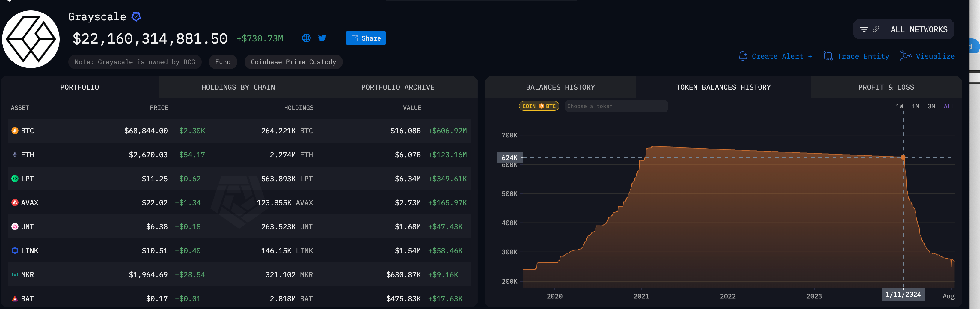Viewport: 980px width, 309px height.
Task: Click the Trace Entity path icon
Action: 828,56
